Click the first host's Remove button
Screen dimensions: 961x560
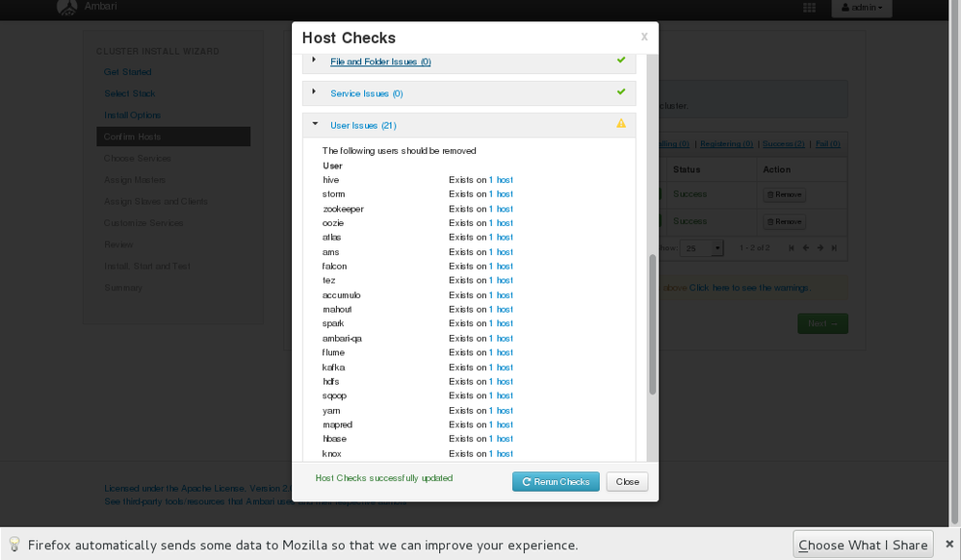point(784,194)
